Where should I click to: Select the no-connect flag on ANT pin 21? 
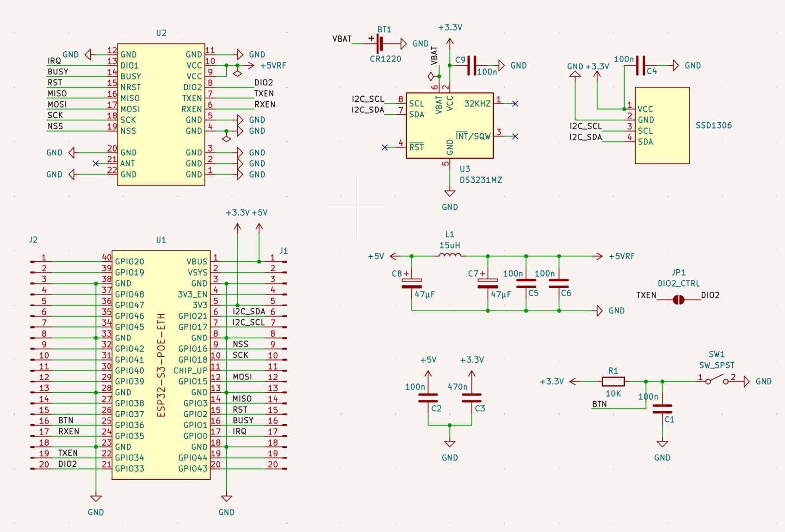[x=96, y=163]
